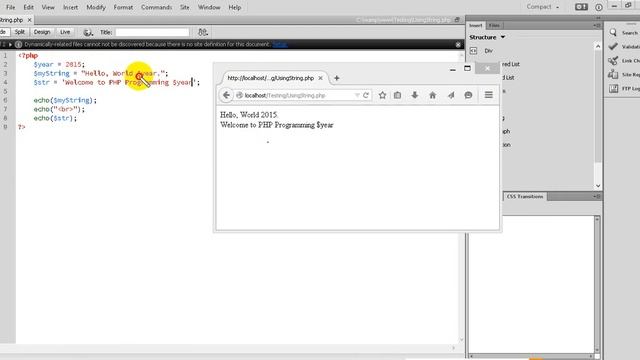Click the Preview in Browser globe icon
The width and height of the screenshot is (640, 360).
[x=88, y=32]
